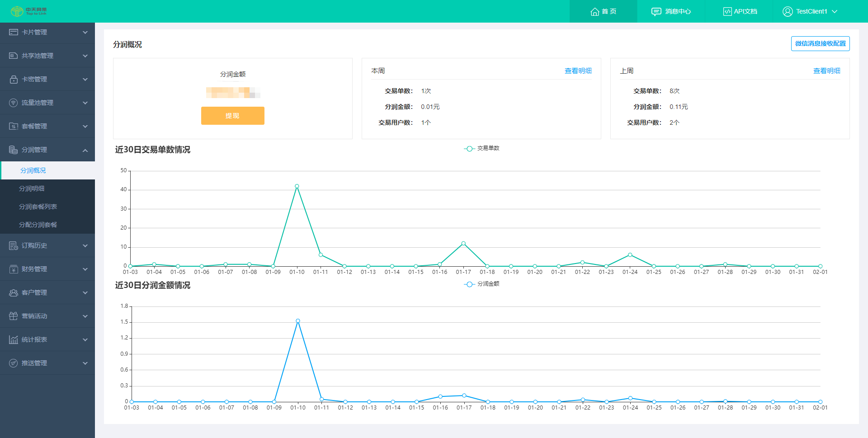Screen dimensions: 868x438
Task: Click the 01-17 data point on 交易单数 chart
Action: click(x=463, y=243)
